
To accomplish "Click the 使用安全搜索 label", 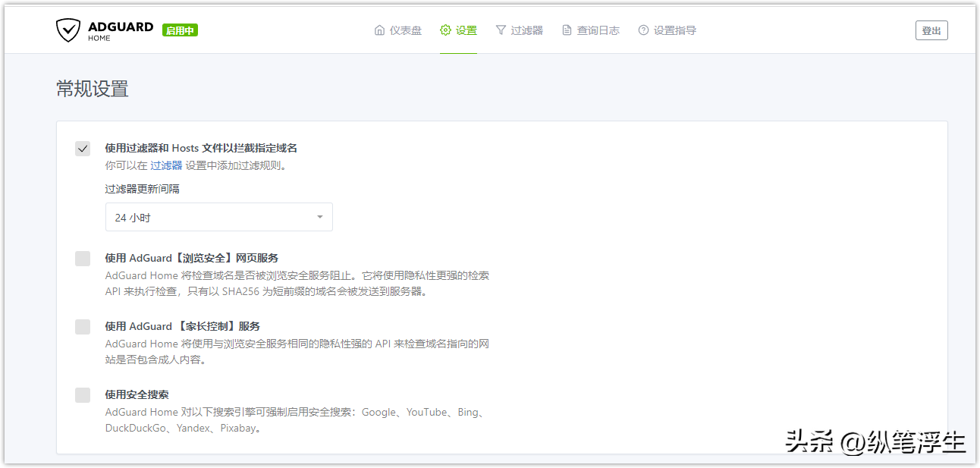I will coord(137,394).
